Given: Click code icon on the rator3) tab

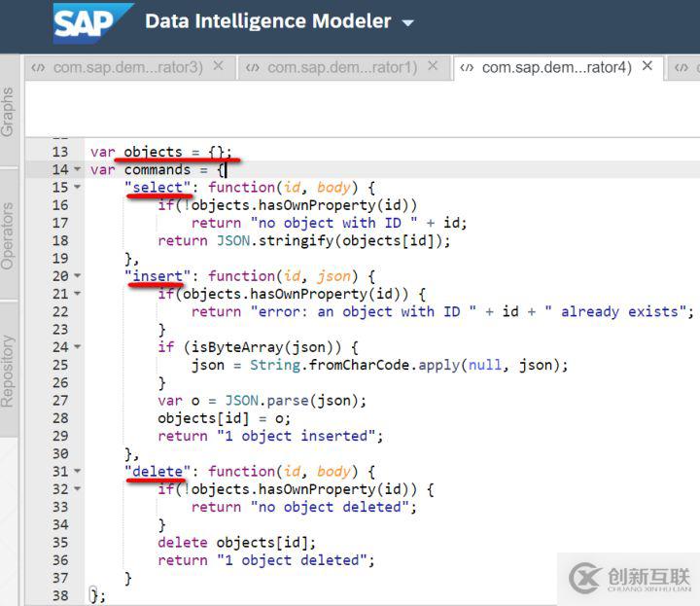Looking at the screenshot, I should coord(38,67).
